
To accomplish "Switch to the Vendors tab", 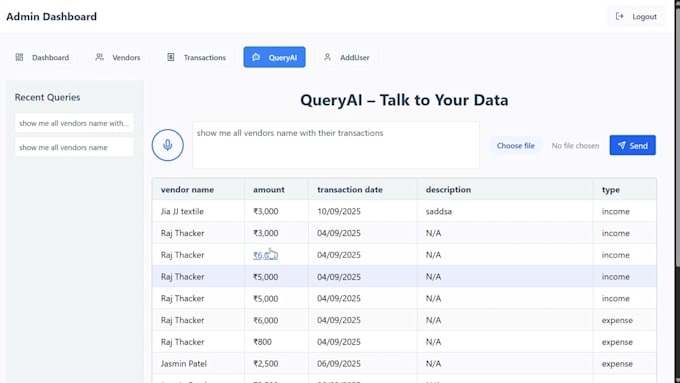I will pyautogui.click(x=118, y=57).
